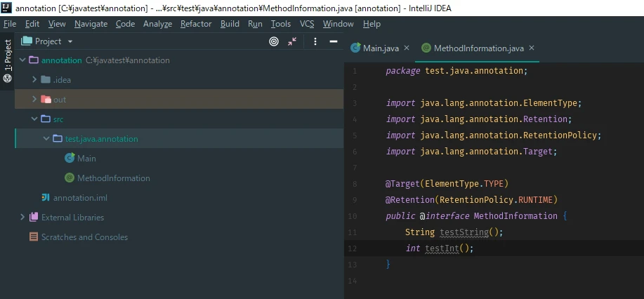Click ElementType in the first import line
This screenshot has width=644, height=299.
pos(551,103)
